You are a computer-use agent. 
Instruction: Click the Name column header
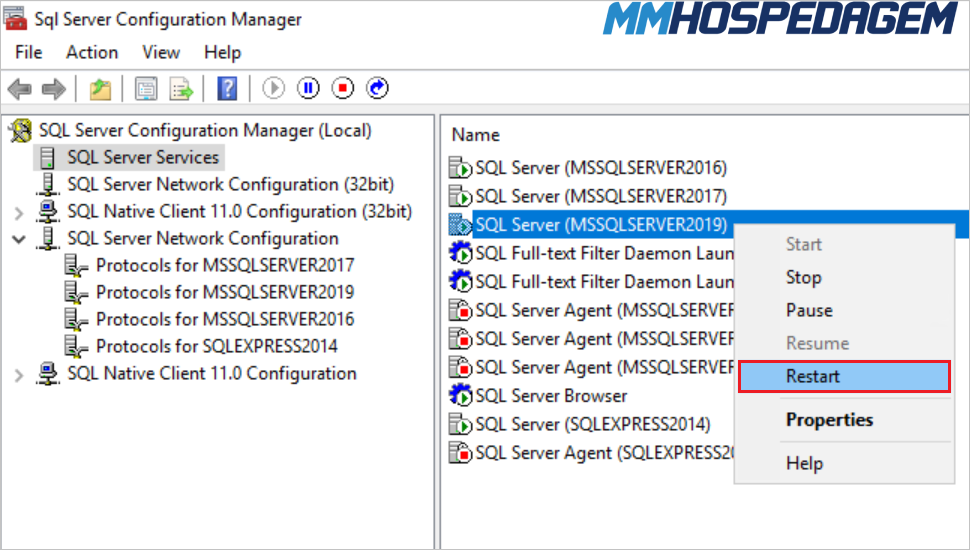click(x=476, y=135)
